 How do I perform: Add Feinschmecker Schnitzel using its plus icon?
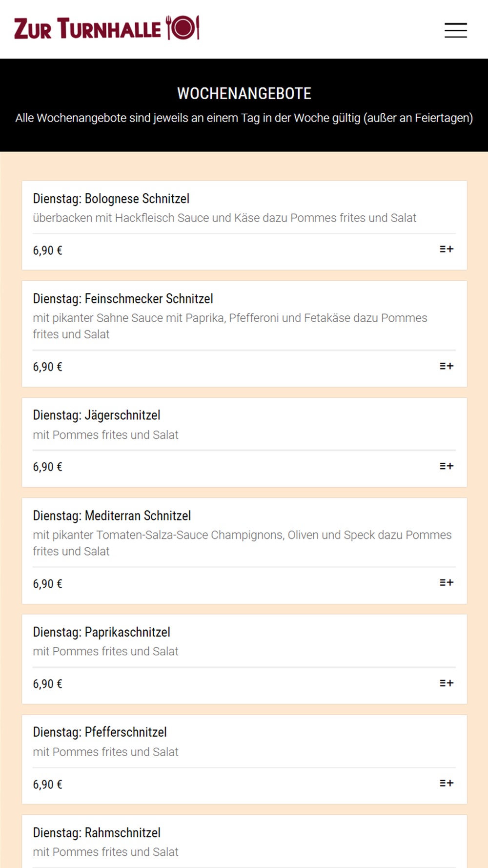coord(447,366)
